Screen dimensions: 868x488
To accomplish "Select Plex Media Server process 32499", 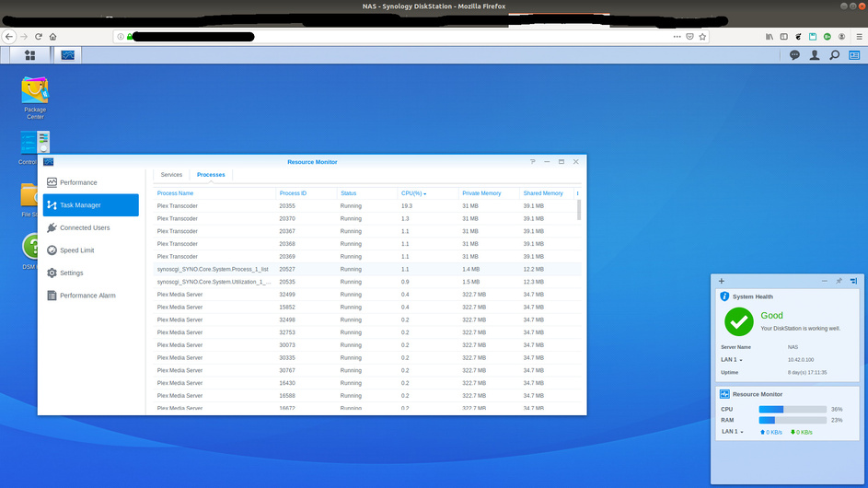I will (x=367, y=295).
